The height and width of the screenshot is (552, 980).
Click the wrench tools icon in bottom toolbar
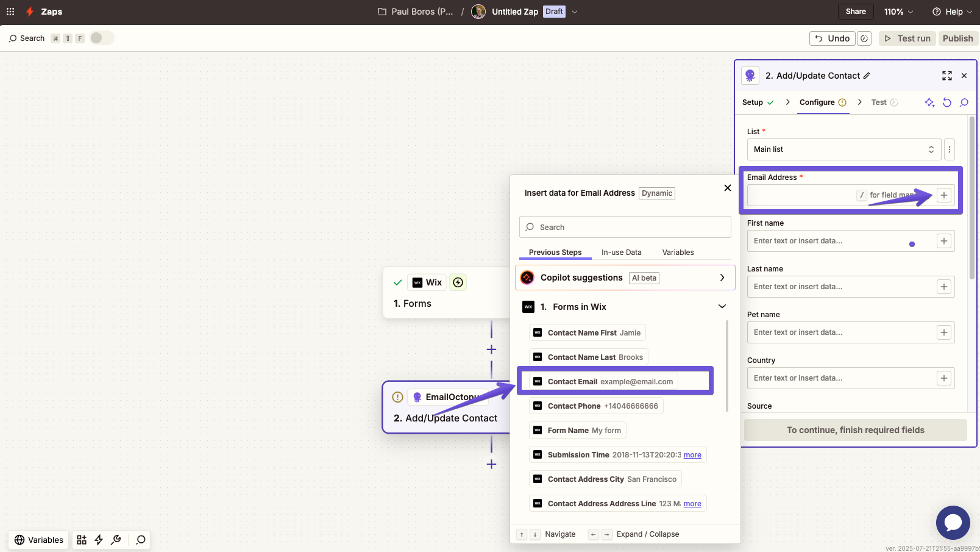(116, 540)
